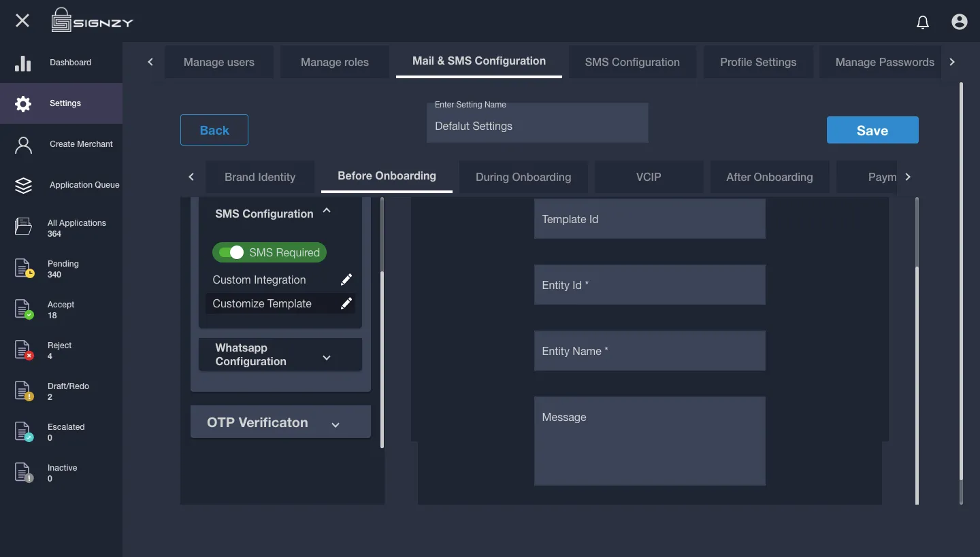Click the Inactive document icon
The image size is (980, 557).
(24, 472)
